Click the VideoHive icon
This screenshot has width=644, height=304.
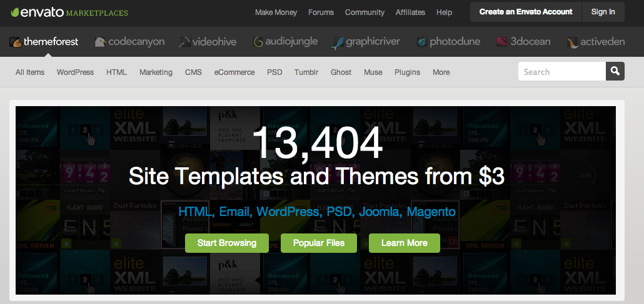185,42
